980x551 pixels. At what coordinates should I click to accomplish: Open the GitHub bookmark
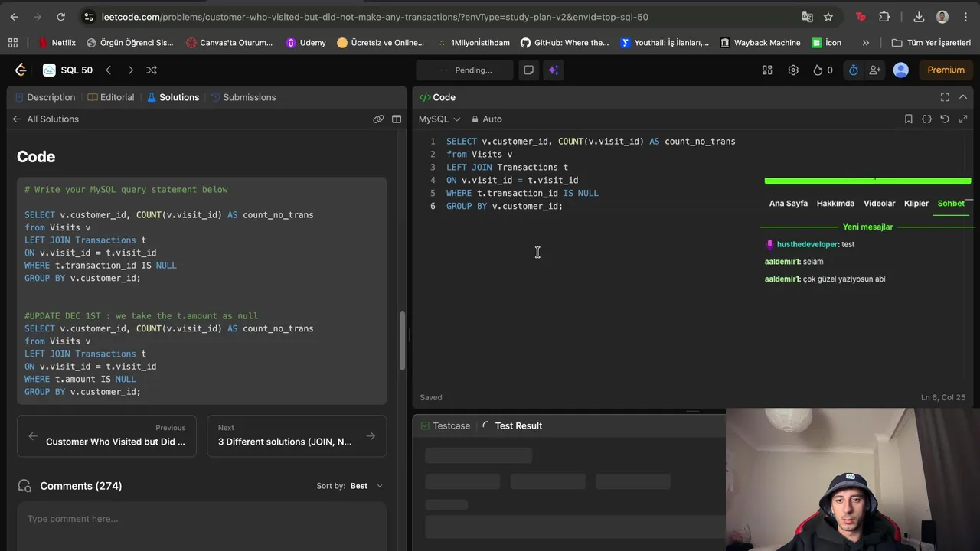(564, 43)
